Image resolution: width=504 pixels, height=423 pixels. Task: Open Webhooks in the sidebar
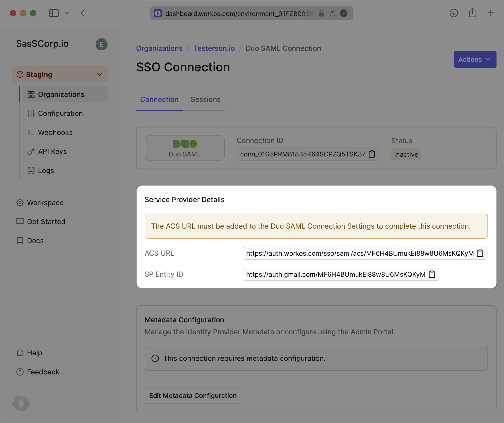tap(55, 132)
